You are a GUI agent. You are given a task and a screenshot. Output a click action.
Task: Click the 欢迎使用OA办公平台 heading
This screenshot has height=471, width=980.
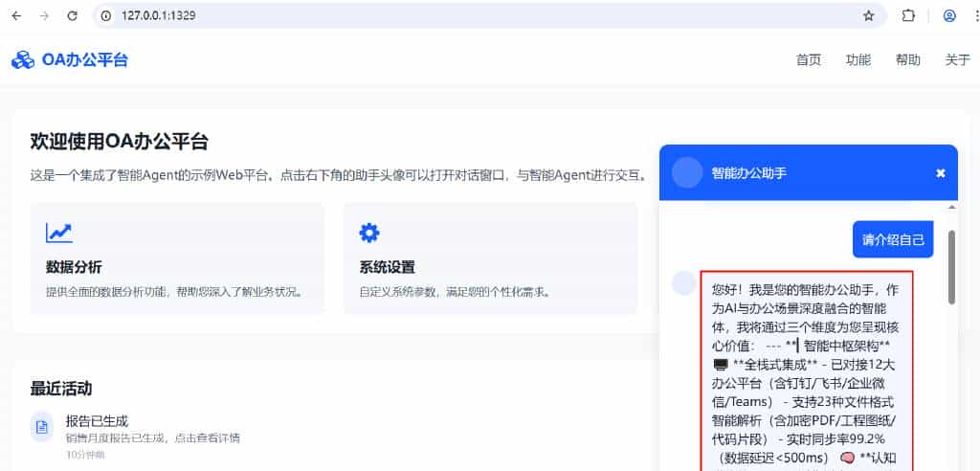120,142
